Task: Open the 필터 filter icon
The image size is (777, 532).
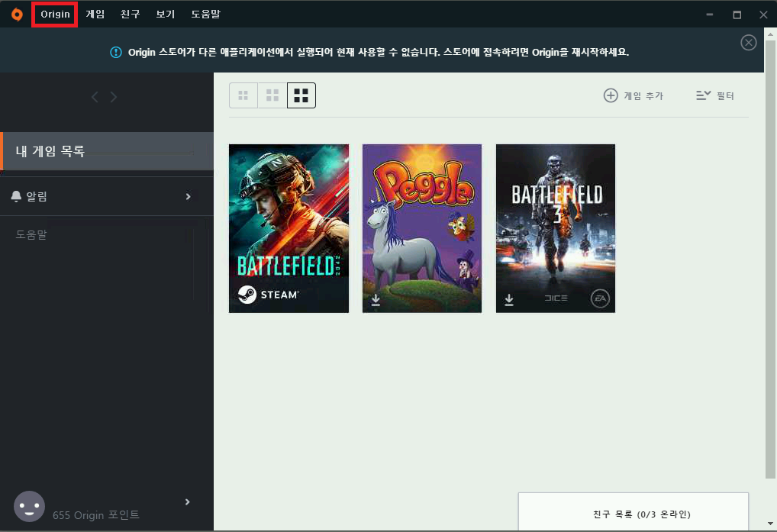Action: pos(703,95)
